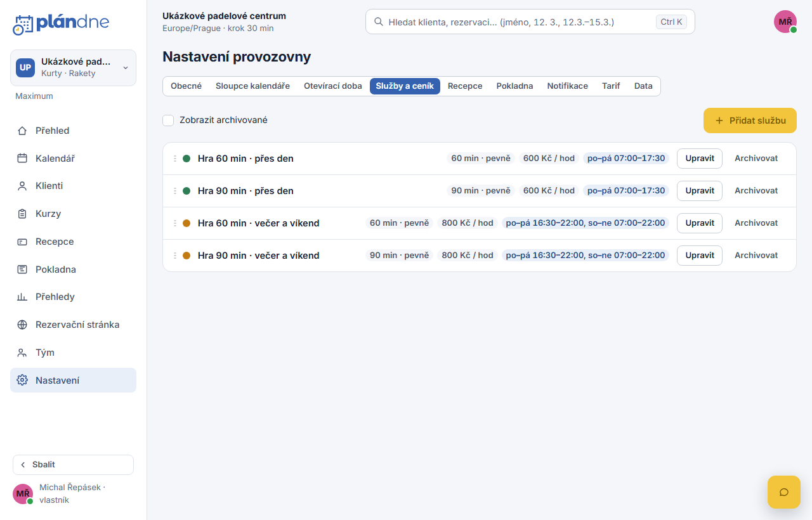Collapse the sidebar with Sbalit
Viewport: 812px width, 520px height.
(x=73, y=465)
